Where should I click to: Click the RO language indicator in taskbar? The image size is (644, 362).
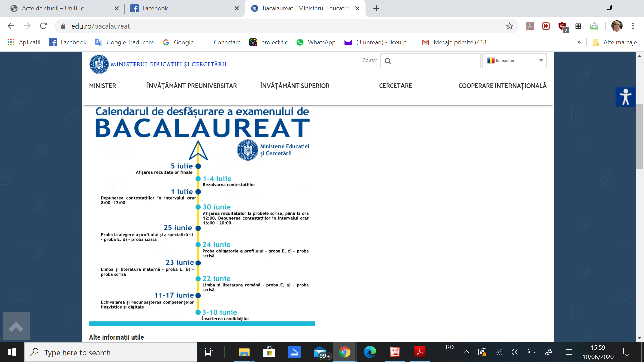[x=450, y=347]
